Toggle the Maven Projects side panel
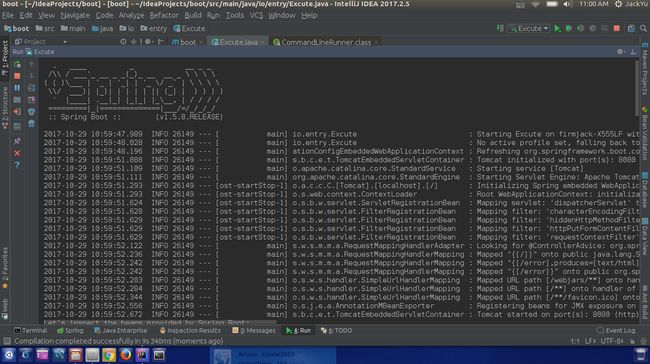Viewport: 650px width, 364px height. pos(645,68)
